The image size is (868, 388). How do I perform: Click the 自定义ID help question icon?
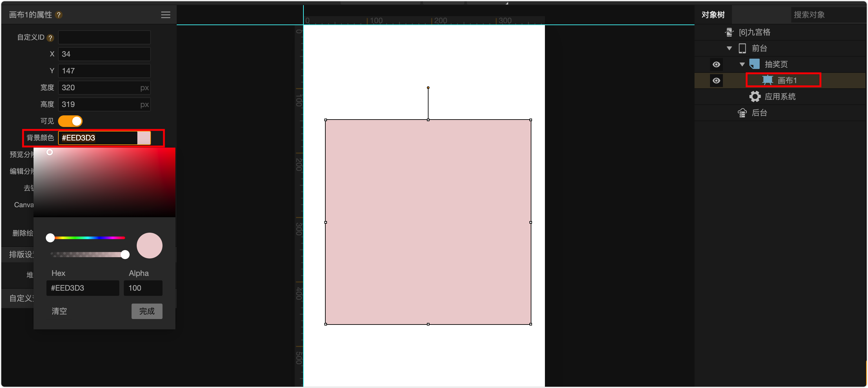[50, 38]
